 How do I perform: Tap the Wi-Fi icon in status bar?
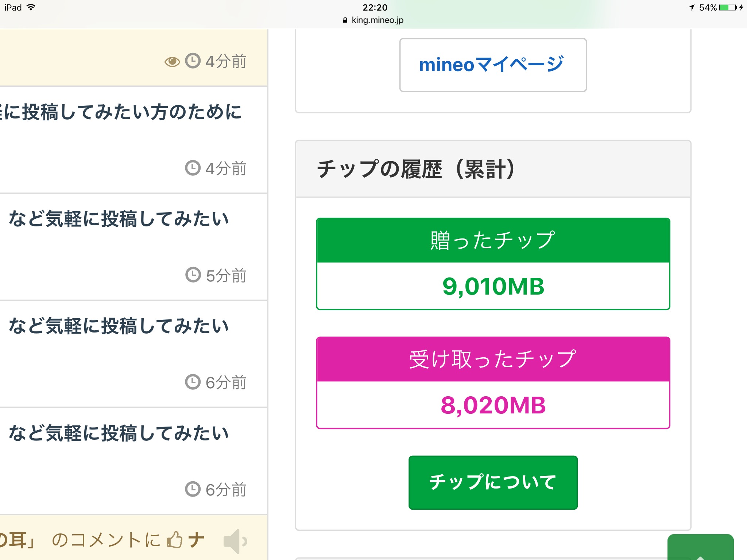[x=31, y=7]
